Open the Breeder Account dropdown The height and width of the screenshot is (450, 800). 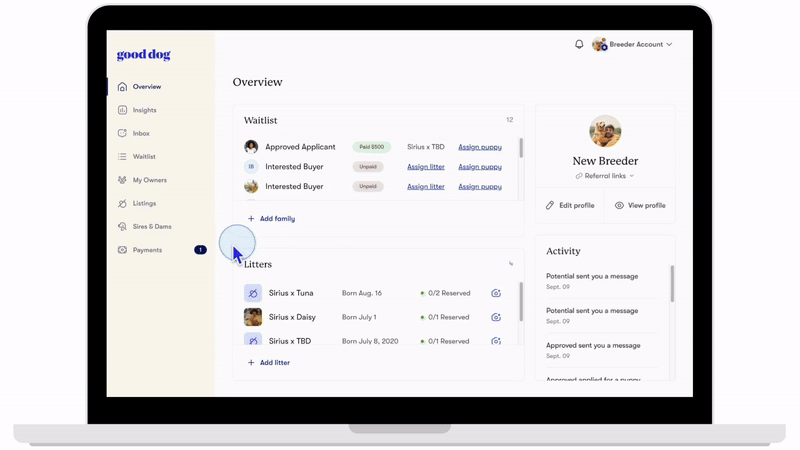tap(632, 44)
